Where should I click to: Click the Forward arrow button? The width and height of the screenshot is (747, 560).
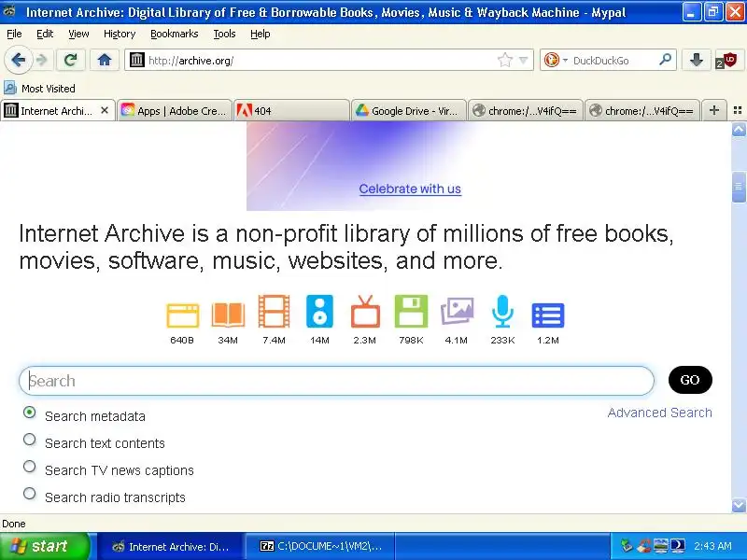click(42, 60)
